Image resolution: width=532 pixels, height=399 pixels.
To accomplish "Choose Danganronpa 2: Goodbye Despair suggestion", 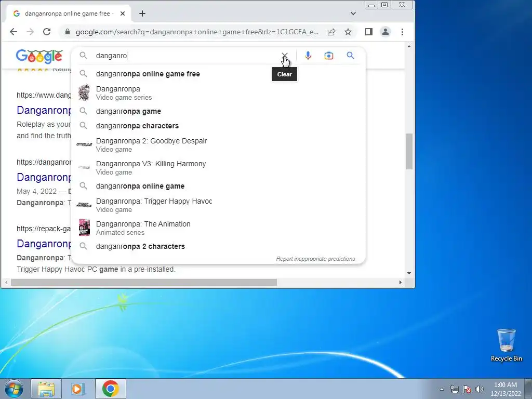I will (x=219, y=145).
